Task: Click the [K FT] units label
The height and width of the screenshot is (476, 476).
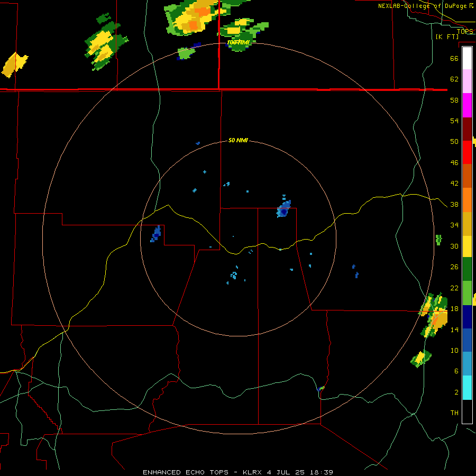Action: (447, 37)
